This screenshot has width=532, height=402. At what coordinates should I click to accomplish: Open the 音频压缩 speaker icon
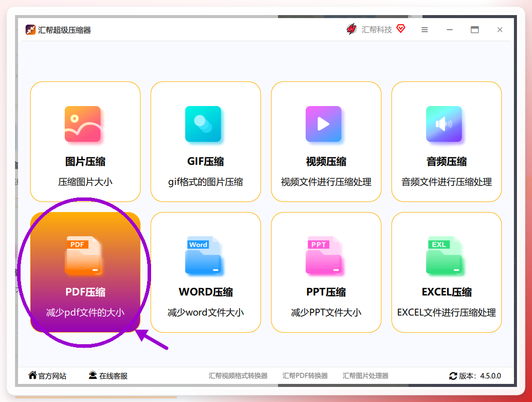point(444,124)
